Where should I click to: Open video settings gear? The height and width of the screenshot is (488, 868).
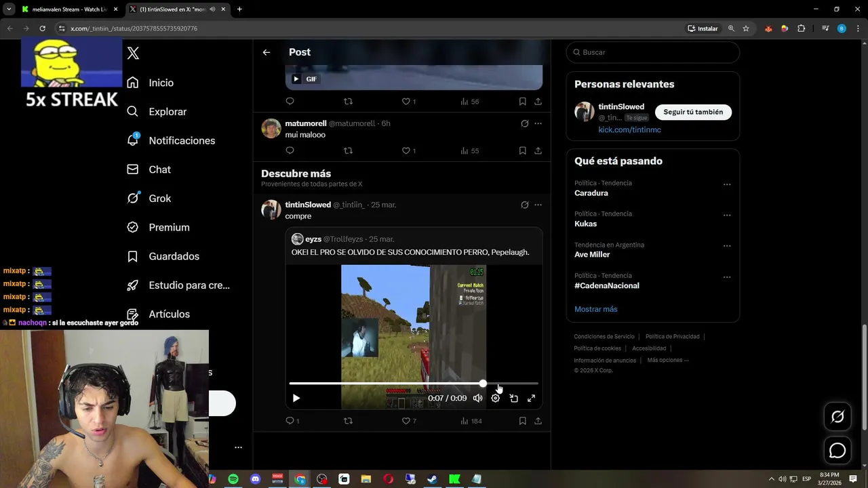(496, 399)
